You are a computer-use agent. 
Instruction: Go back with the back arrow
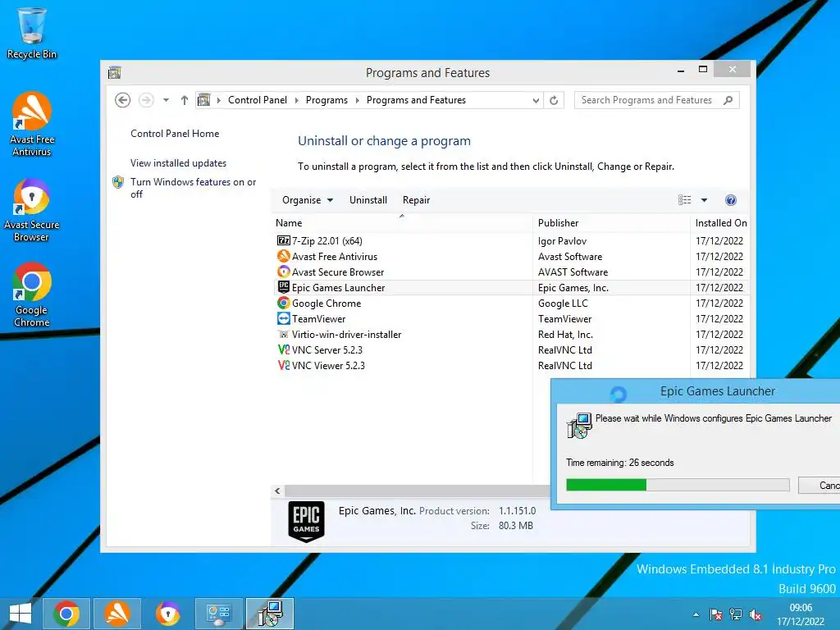(123, 100)
